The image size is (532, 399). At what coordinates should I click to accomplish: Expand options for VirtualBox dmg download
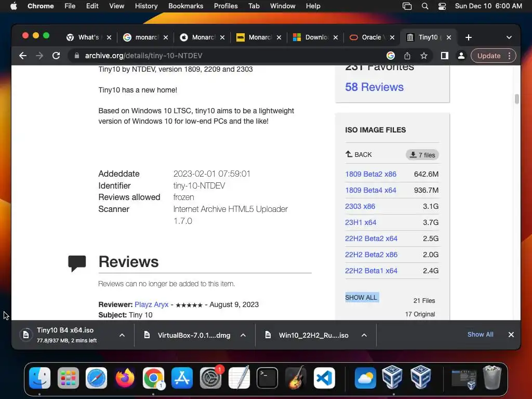(243, 335)
